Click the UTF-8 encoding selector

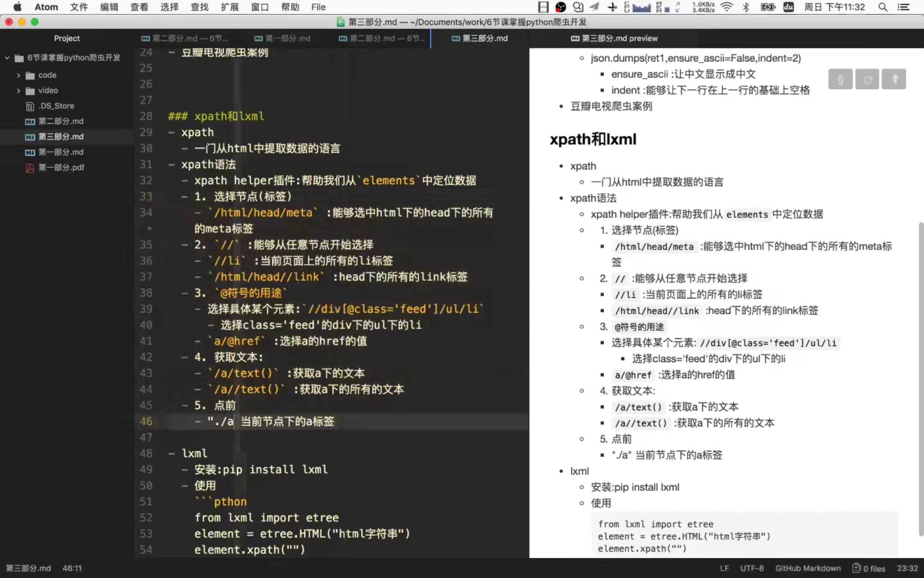click(x=752, y=568)
